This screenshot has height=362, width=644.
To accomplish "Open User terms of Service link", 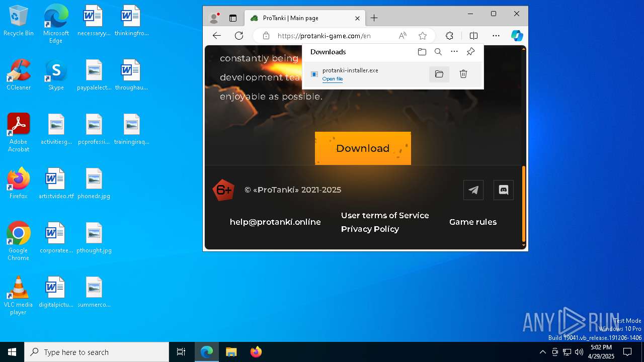I will tap(385, 215).
